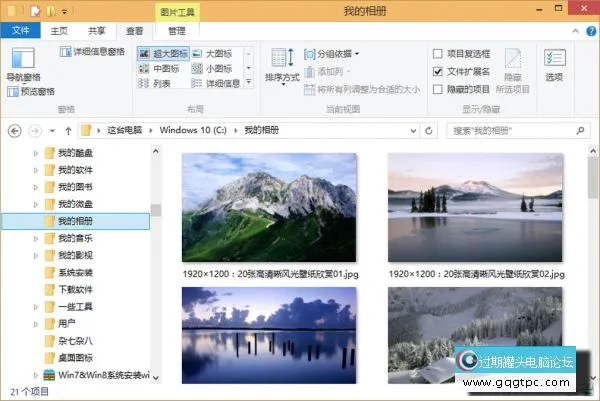Switch to the 管理 Manage tab

pos(177,31)
